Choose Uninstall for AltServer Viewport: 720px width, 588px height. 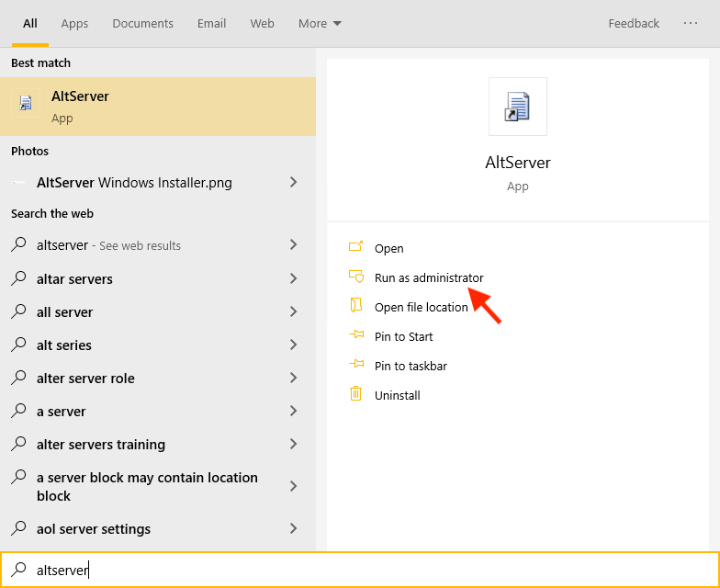397,395
